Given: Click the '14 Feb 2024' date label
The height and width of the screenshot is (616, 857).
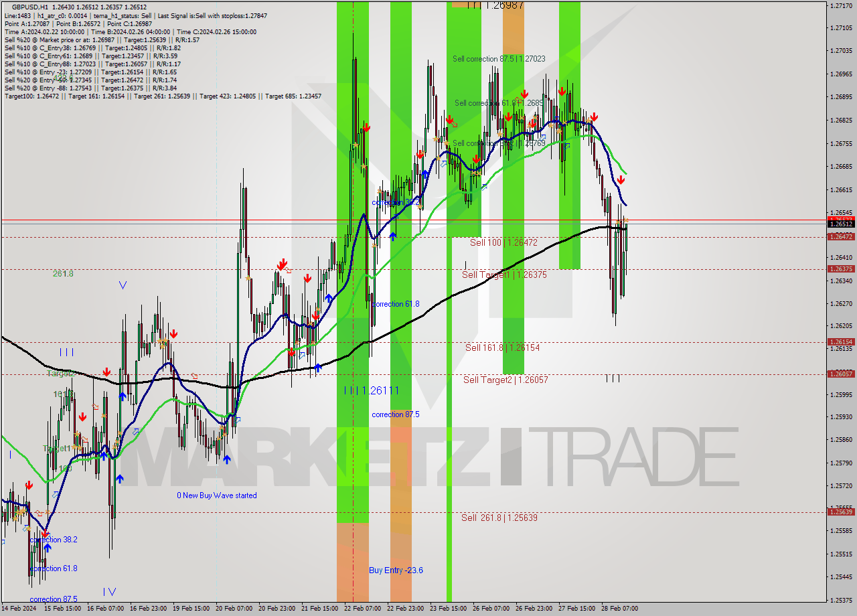Looking at the screenshot, I should [x=19, y=609].
